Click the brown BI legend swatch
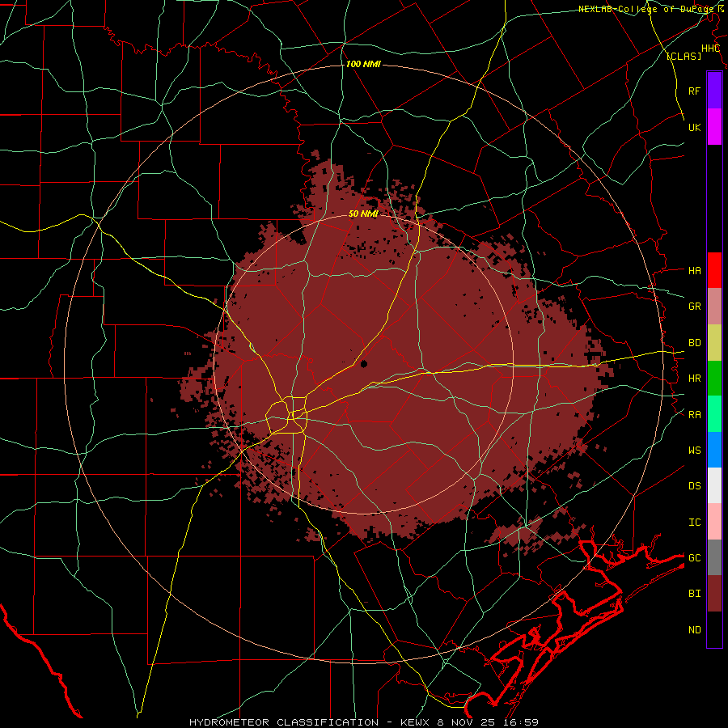Viewport: 728px width, 728px height. coord(714,594)
